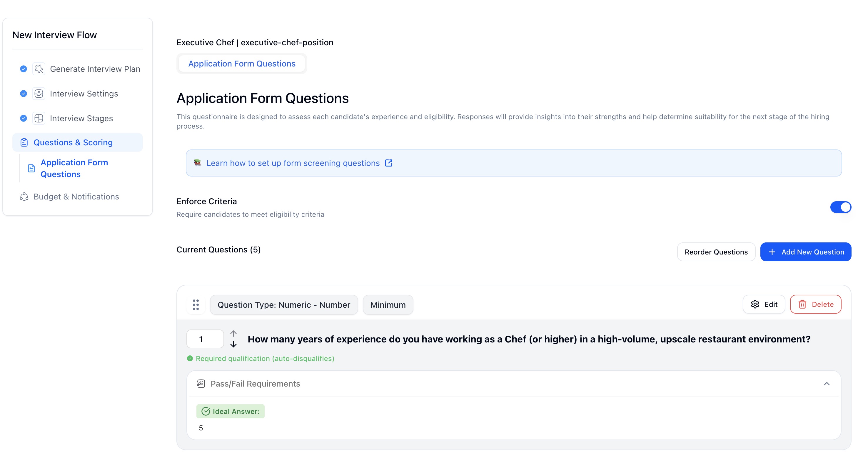Move question 1 up with the arrow
Screen dimensions: 868x456
click(x=233, y=333)
